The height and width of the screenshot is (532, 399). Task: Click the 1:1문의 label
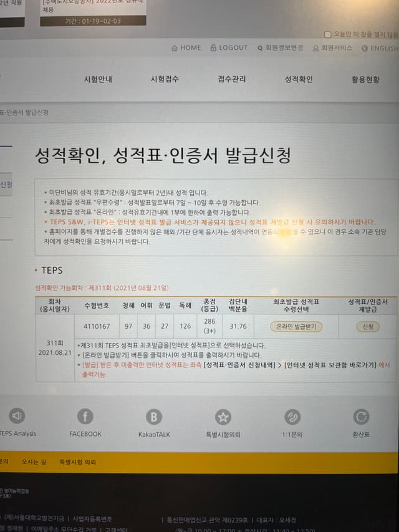292,434
